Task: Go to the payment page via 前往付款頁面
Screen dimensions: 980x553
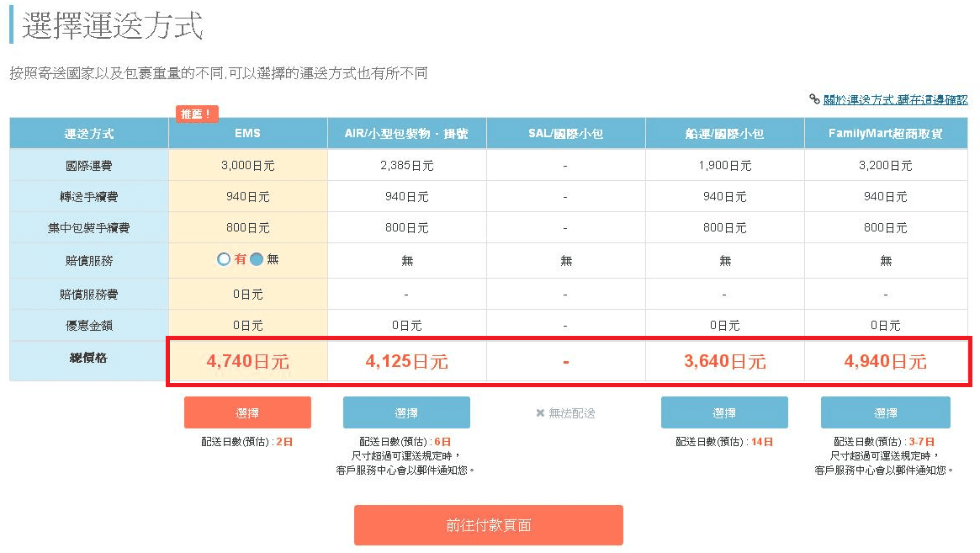Action: click(x=488, y=525)
